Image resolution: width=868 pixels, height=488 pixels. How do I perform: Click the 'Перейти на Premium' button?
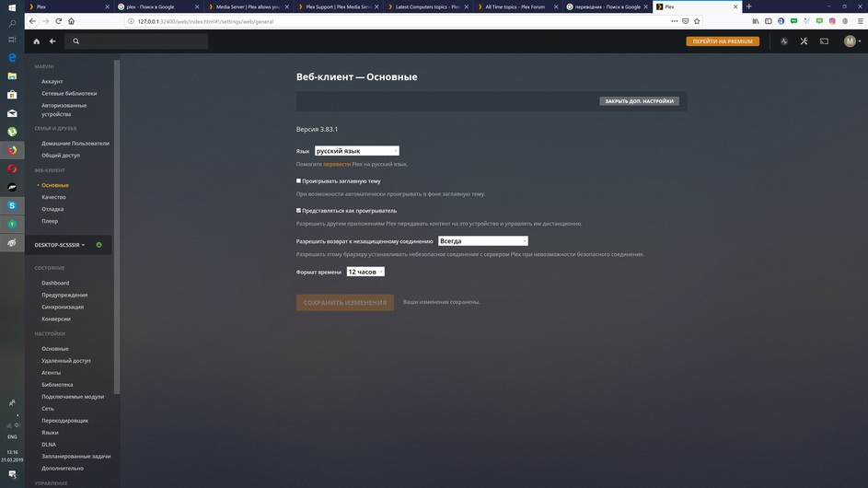pyautogui.click(x=723, y=41)
